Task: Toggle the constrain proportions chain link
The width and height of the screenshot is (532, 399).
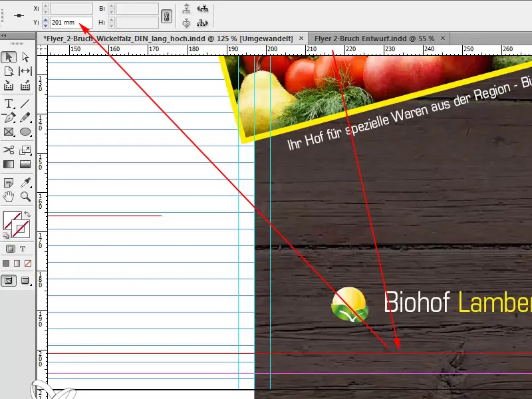Action: point(166,16)
